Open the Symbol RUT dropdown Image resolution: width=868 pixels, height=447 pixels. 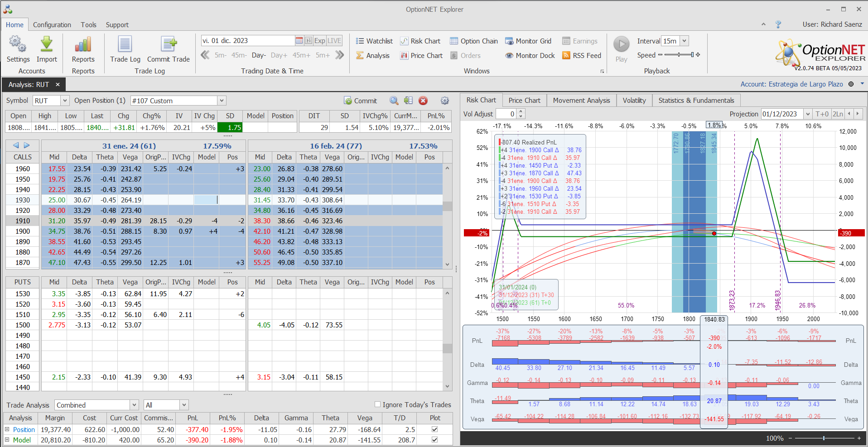(x=65, y=101)
